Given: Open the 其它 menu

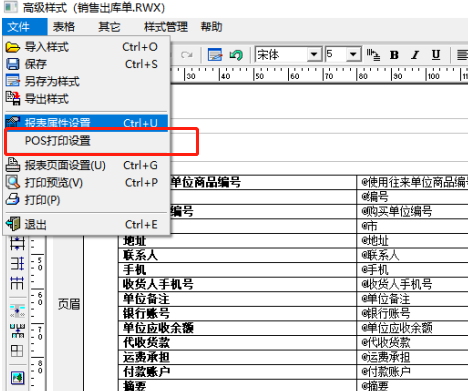Looking at the screenshot, I should tap(109, 27).
